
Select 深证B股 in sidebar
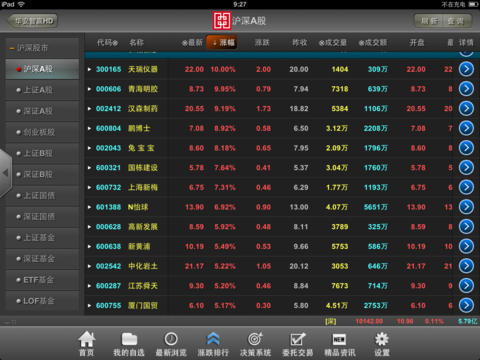(42, 174)
